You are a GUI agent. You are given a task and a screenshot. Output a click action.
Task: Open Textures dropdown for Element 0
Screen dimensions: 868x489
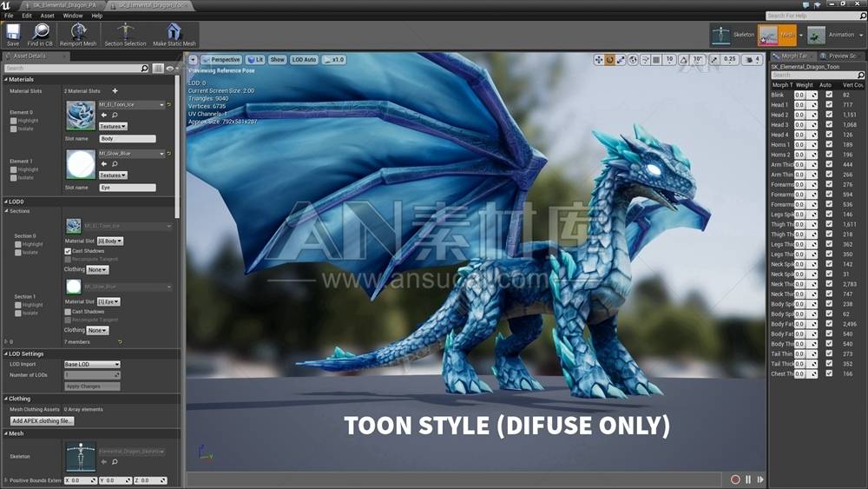click(x=113, y=126)
